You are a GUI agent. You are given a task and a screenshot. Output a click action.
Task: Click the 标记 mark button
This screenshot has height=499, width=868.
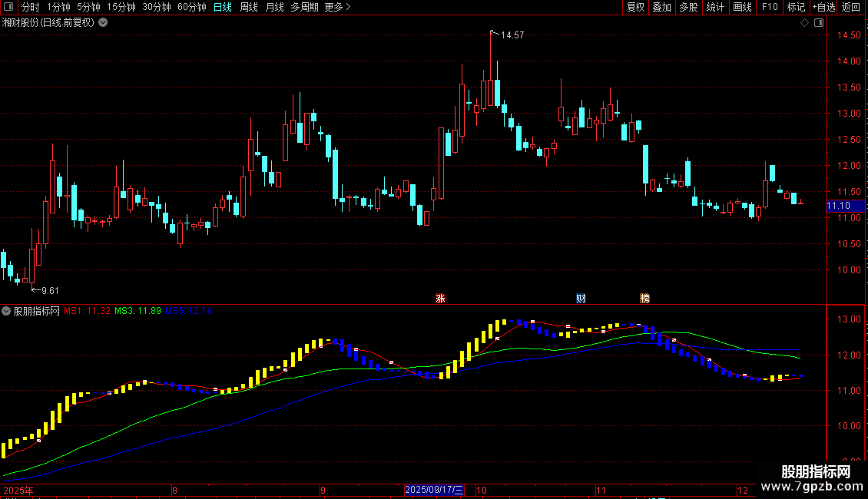[796, 7]
